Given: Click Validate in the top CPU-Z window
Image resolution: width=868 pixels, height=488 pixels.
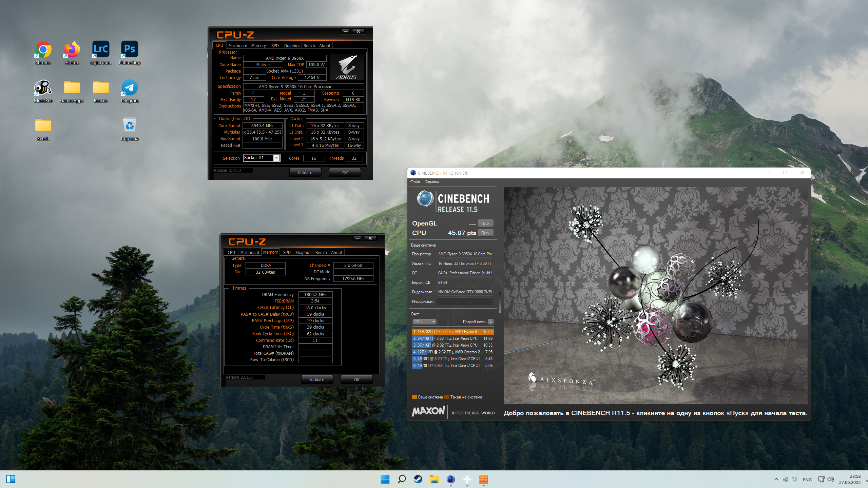Looking at the screenshot, I should pos(305,173).
